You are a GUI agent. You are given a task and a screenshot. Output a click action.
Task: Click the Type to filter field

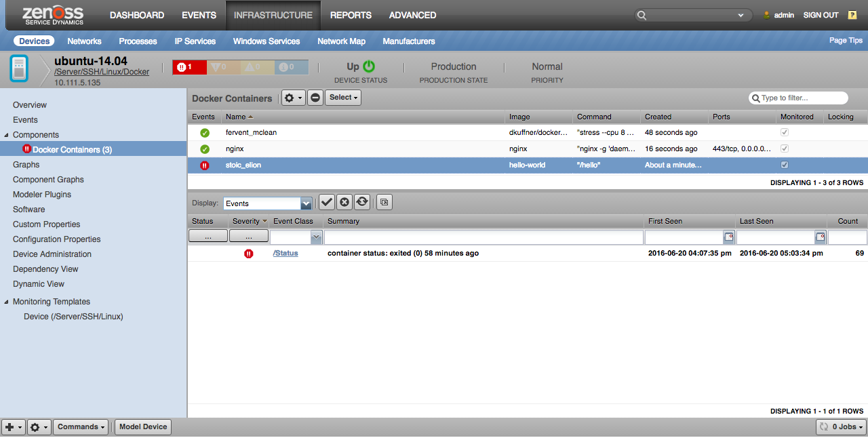point(798,98)
